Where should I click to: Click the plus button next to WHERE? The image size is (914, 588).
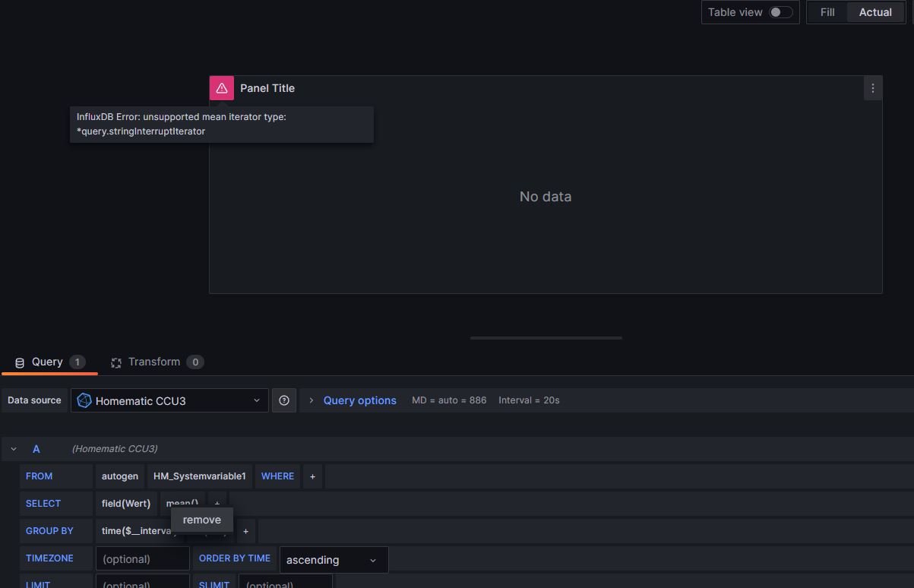[312, 476]
